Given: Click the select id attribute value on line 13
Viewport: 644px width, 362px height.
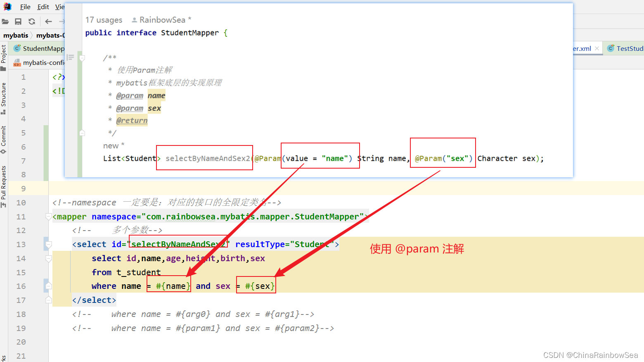Looking at the screenshot, I should pos(178,244).
